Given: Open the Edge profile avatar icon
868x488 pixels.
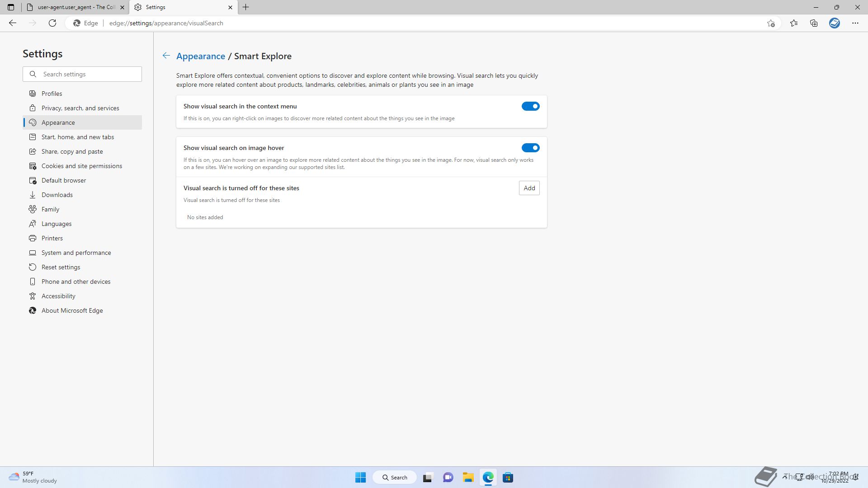Looking at the screenshot, I should tap(835, 23).
